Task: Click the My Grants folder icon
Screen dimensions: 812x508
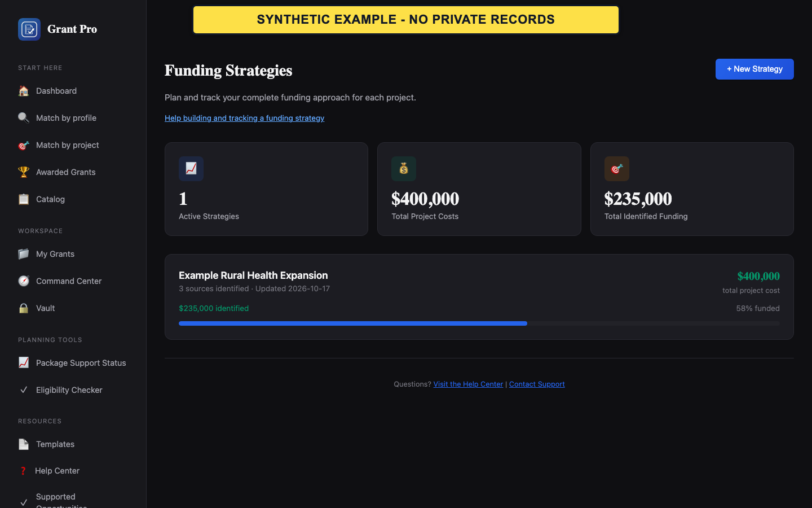Action: coord(24,254)
